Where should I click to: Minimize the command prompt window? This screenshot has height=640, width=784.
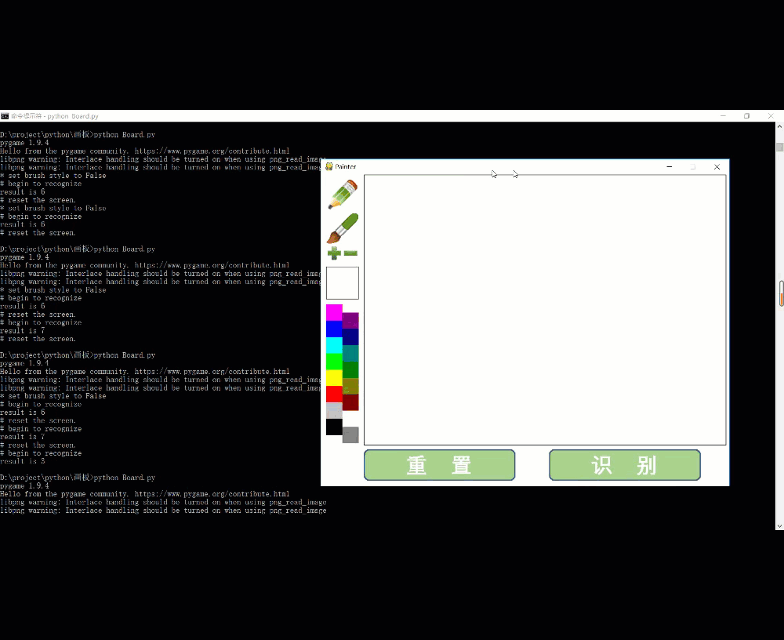click(723, 116)
